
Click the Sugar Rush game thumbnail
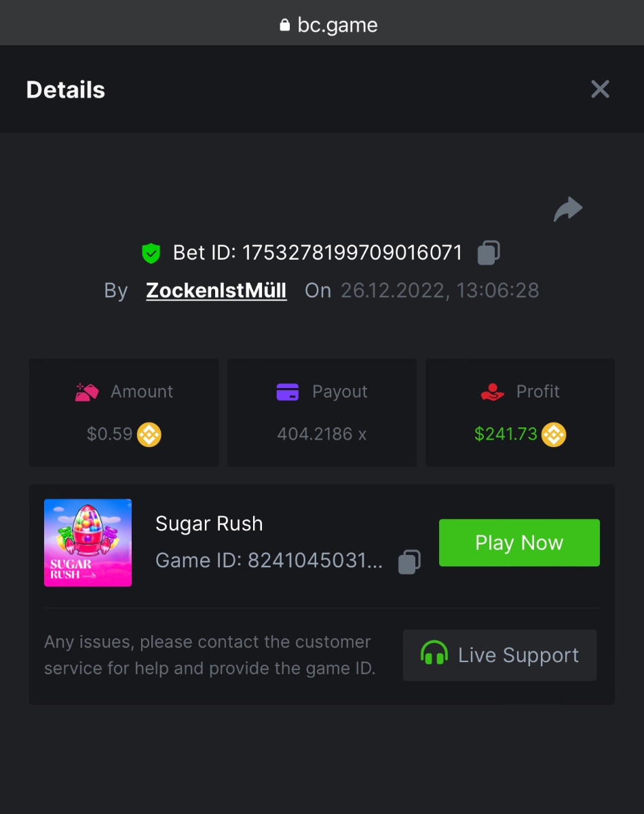(88, 543)
